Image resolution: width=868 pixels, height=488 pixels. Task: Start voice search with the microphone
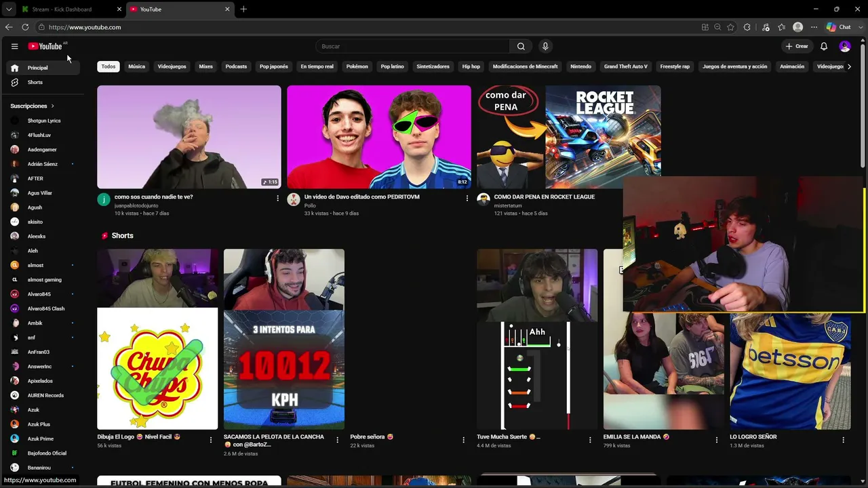point(545,46)
